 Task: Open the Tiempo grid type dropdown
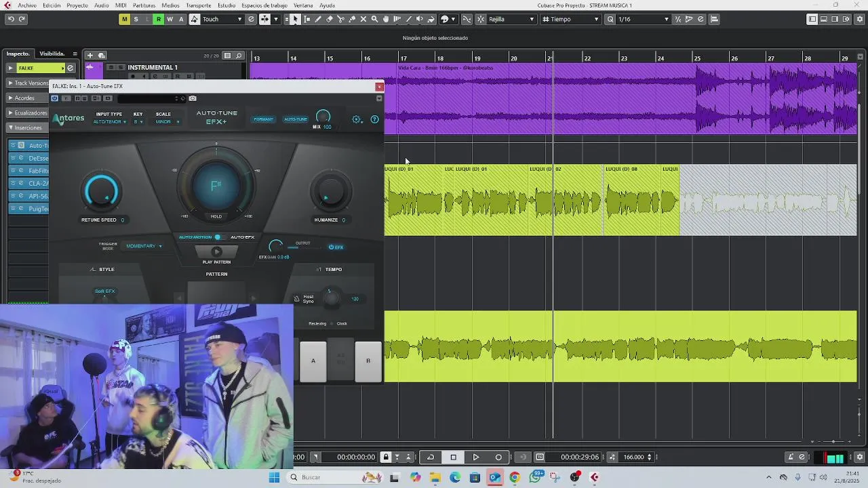[570, 19]
